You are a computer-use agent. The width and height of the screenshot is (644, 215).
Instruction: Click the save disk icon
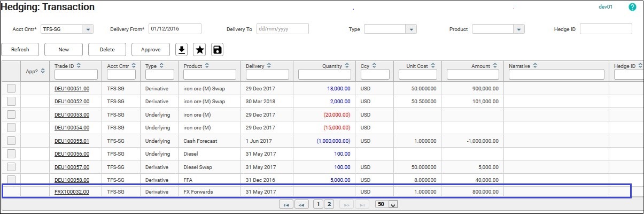pyautogui.click(x=217, y=50)
